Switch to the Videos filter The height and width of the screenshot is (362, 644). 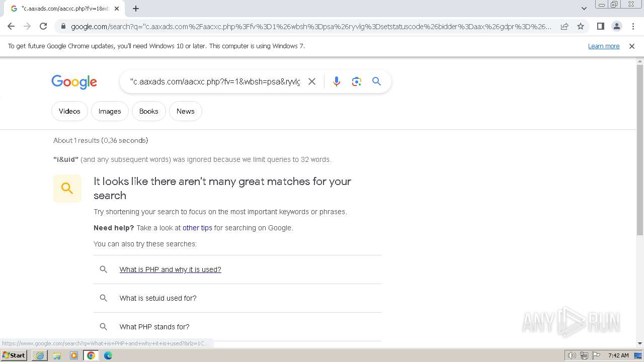69,111
